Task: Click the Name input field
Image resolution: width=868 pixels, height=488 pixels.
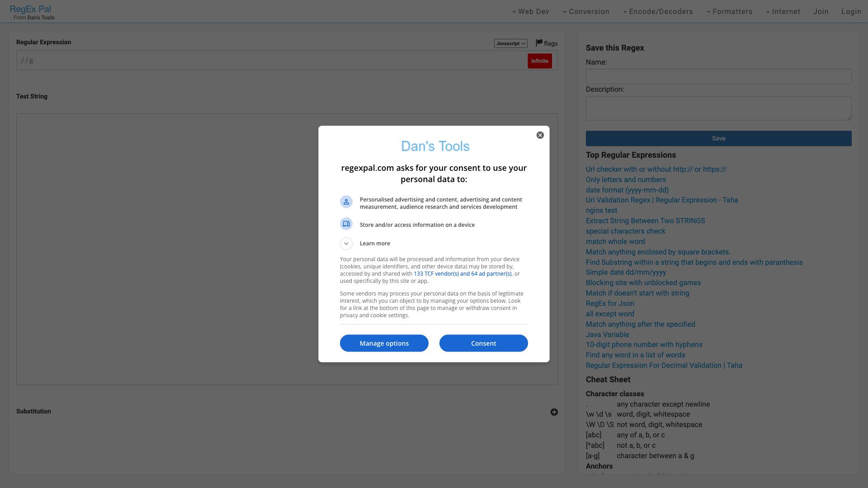Action: tap(718, 76)
